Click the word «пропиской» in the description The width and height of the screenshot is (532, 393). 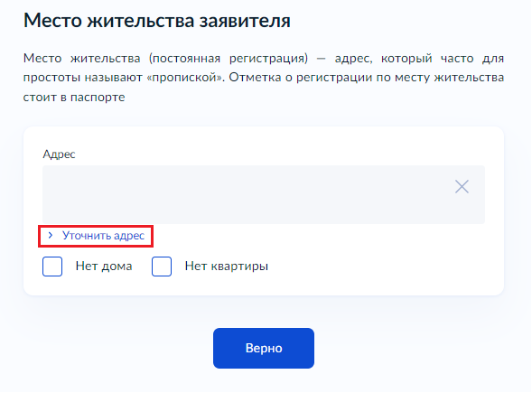(x=185, y=78)
